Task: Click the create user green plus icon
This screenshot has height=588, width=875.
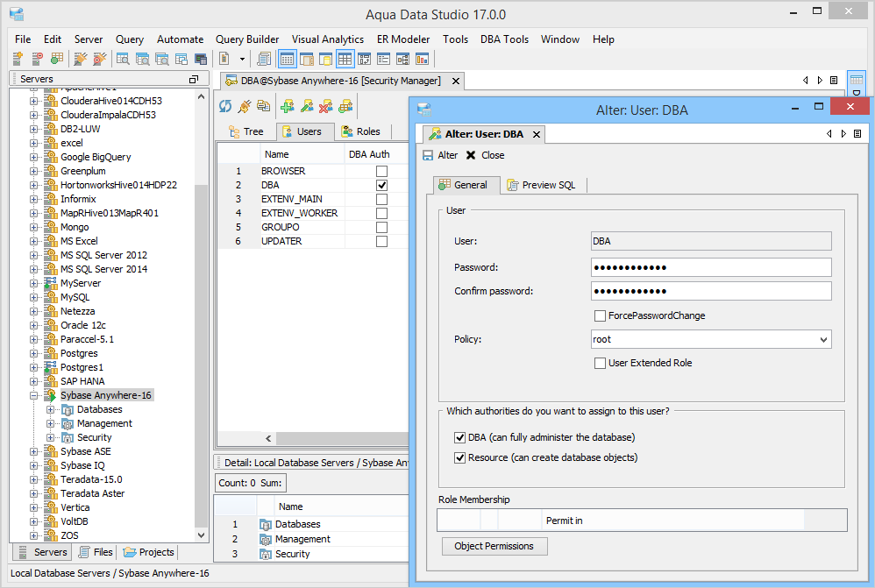Action: click(288, 106)
